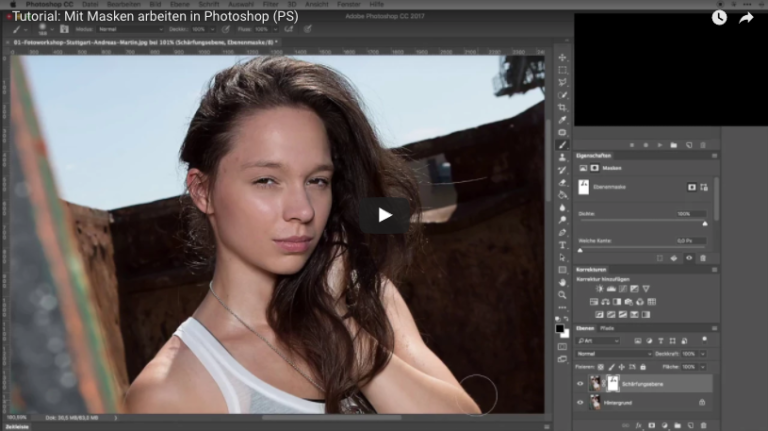Open the Datei menu
Viewport: 768px width, 431px height.
tap(90, 4)
